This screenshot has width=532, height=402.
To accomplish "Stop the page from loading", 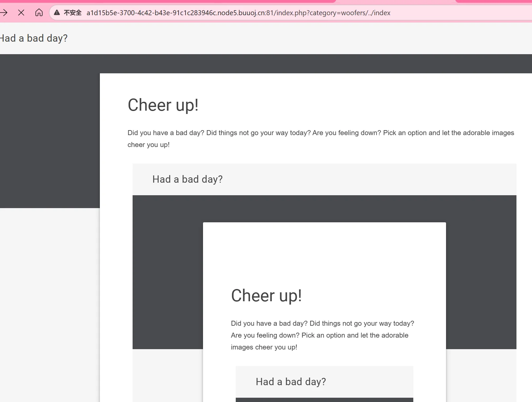I will point(21,13).
